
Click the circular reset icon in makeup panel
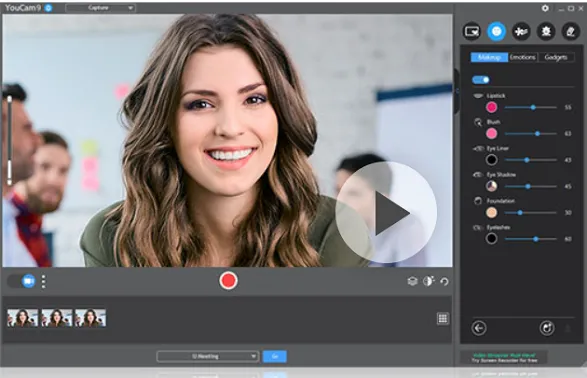547,328
